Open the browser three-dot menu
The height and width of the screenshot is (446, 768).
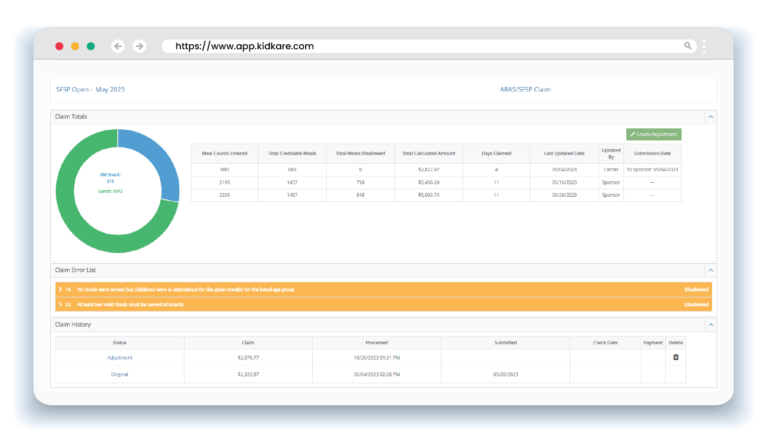(704, 46)
